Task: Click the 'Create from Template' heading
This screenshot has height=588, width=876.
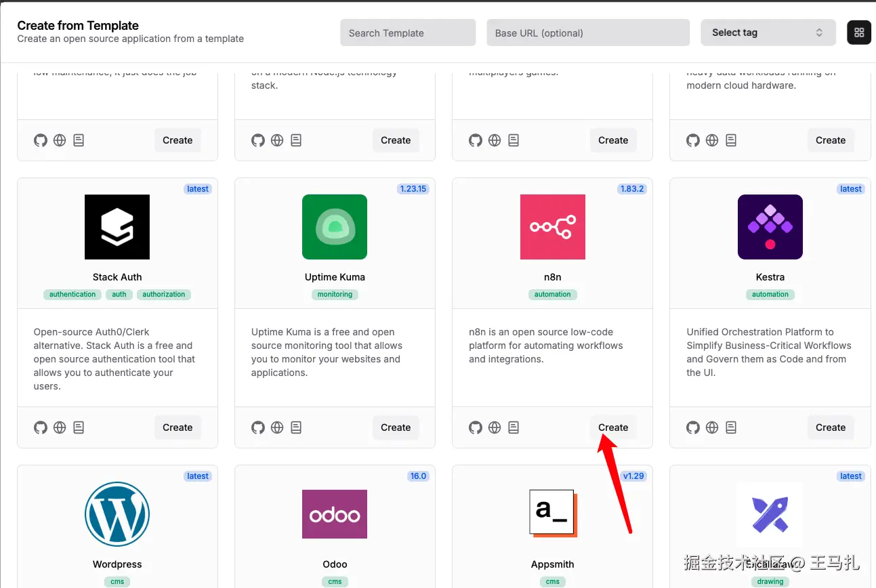Action: pos(78,26)
